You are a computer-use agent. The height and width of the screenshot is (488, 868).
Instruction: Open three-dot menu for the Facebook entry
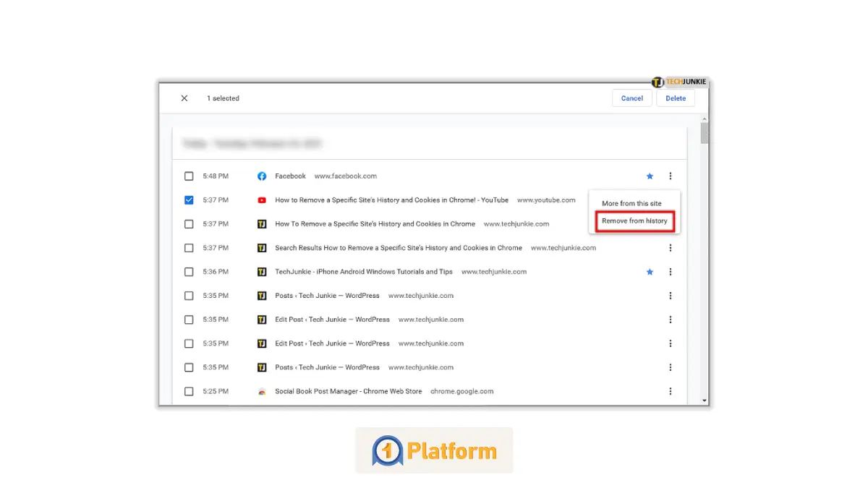pos(671,176)
